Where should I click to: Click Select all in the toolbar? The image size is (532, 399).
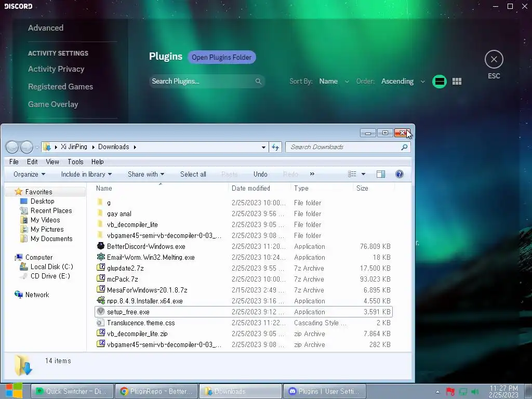(x=193, y=175)
